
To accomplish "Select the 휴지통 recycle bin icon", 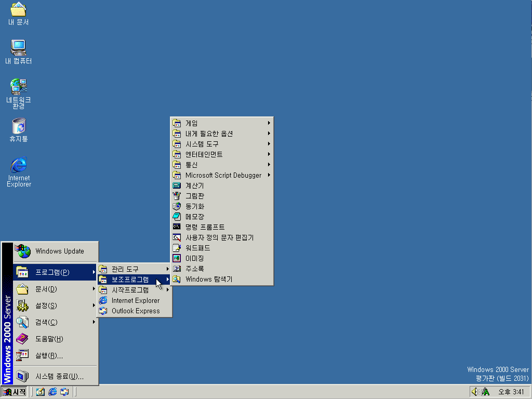I will (18, 130).
